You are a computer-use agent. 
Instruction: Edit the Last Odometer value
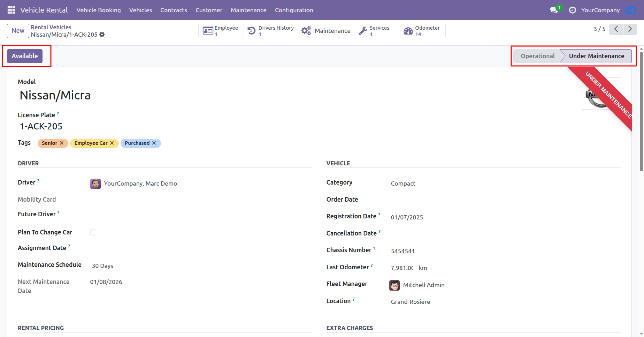click(402, 268)
